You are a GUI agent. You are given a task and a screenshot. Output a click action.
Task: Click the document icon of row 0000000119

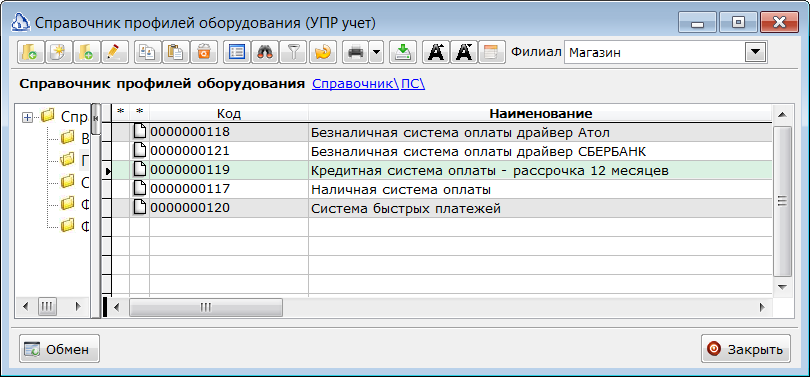[x=140, y=170]
